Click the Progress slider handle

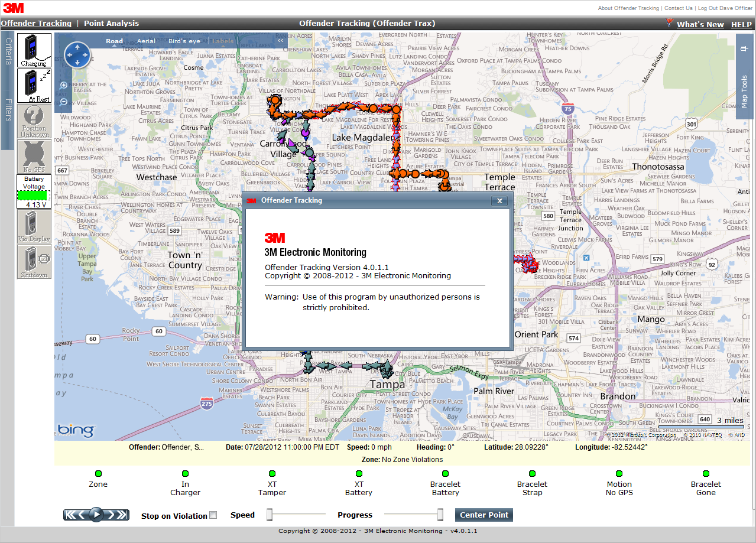click(440, 515)
